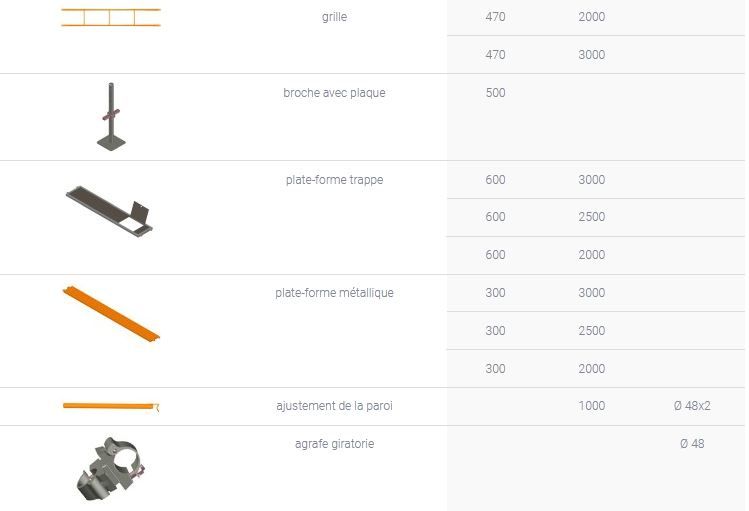Screen dimensions: 749x511
Task: Click the ajustement de la paroi image
Action: click(110, 406)
